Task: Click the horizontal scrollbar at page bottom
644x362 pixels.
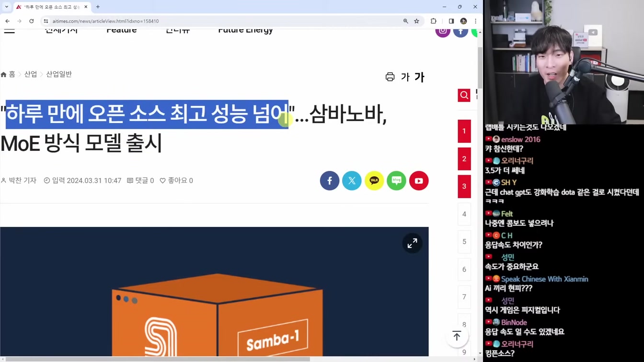Action: pos(158,359)
